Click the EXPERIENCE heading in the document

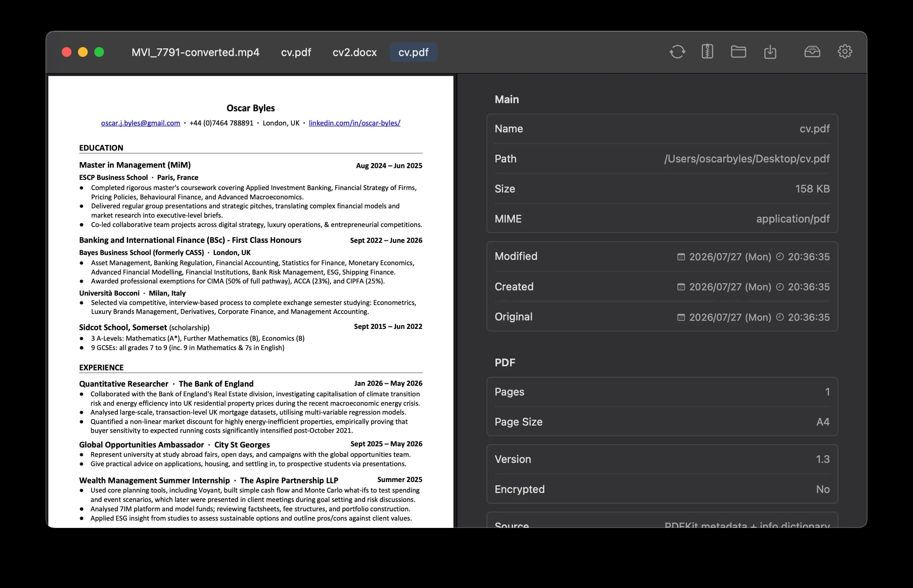click(101, 367)
